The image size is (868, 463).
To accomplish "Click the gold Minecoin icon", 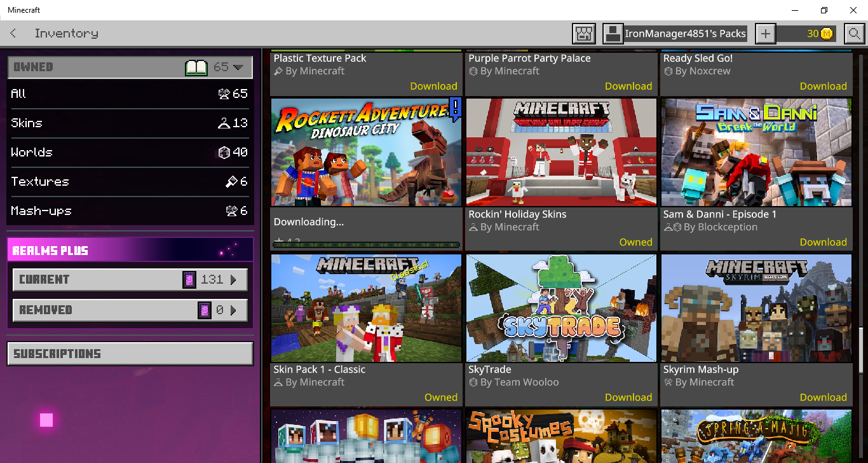I will [826, 34].
